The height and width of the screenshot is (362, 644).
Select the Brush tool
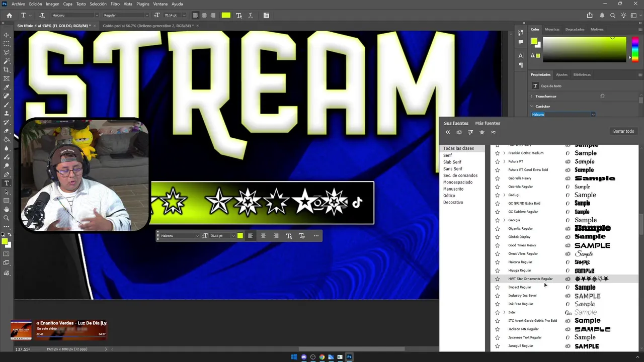click(x=7, y=105)
